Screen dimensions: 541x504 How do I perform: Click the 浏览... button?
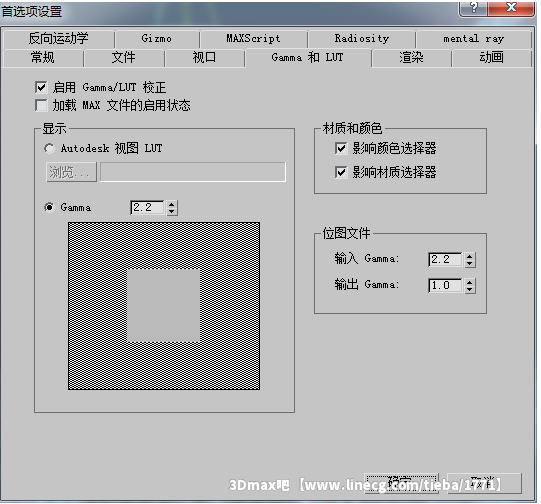point(71,172)
